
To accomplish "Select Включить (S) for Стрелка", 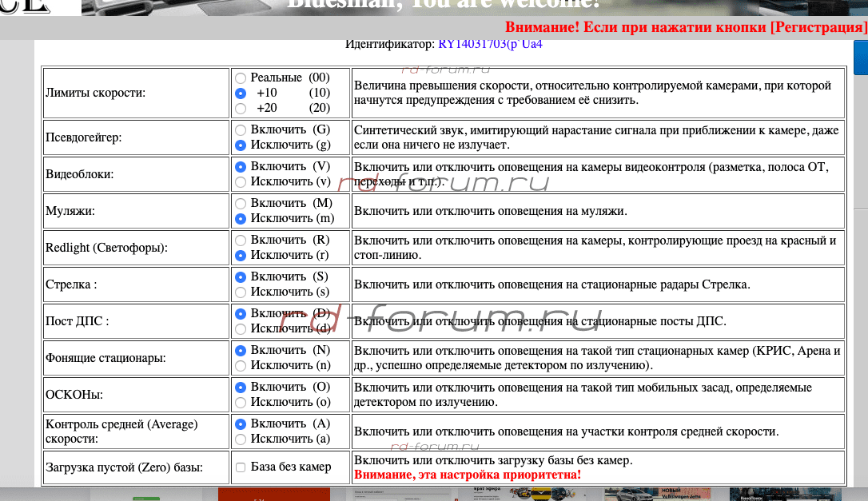I will (x=241, y=276).
